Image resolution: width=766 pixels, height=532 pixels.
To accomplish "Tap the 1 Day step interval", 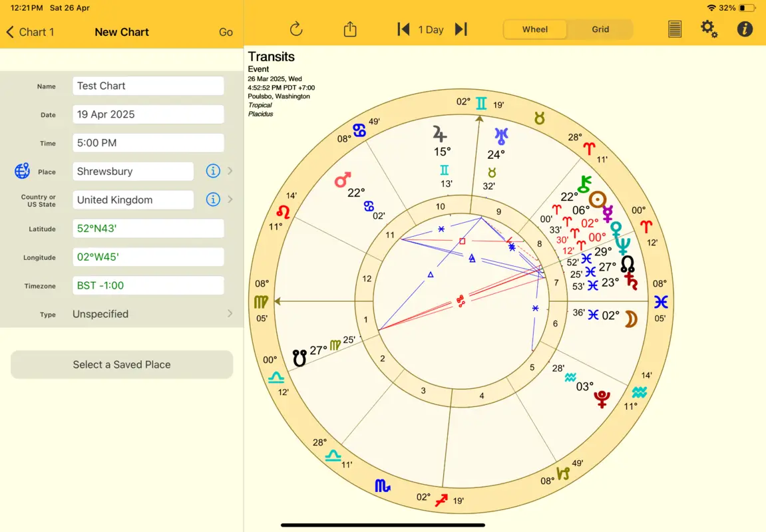I will [x=431, y=29].
